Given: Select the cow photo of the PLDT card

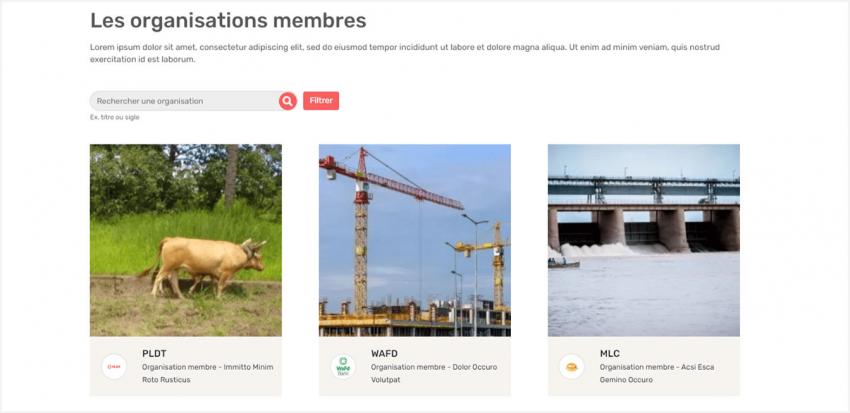Looking at the screenshot, I should tap(186, 240).
